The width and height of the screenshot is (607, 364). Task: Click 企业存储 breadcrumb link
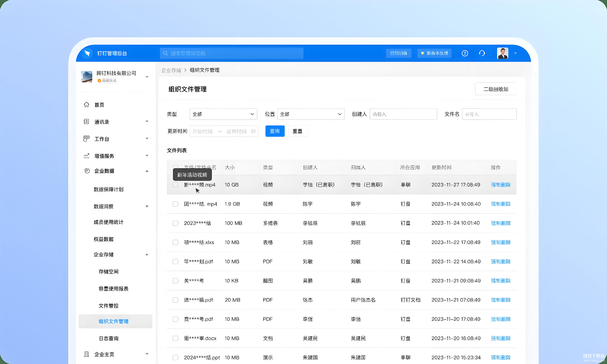coord(171,70)
